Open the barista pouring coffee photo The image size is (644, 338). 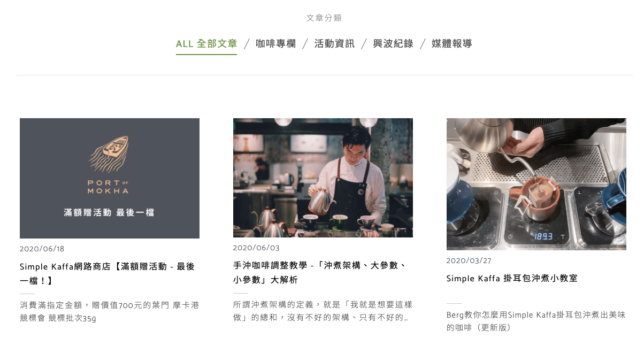[323, 178]
